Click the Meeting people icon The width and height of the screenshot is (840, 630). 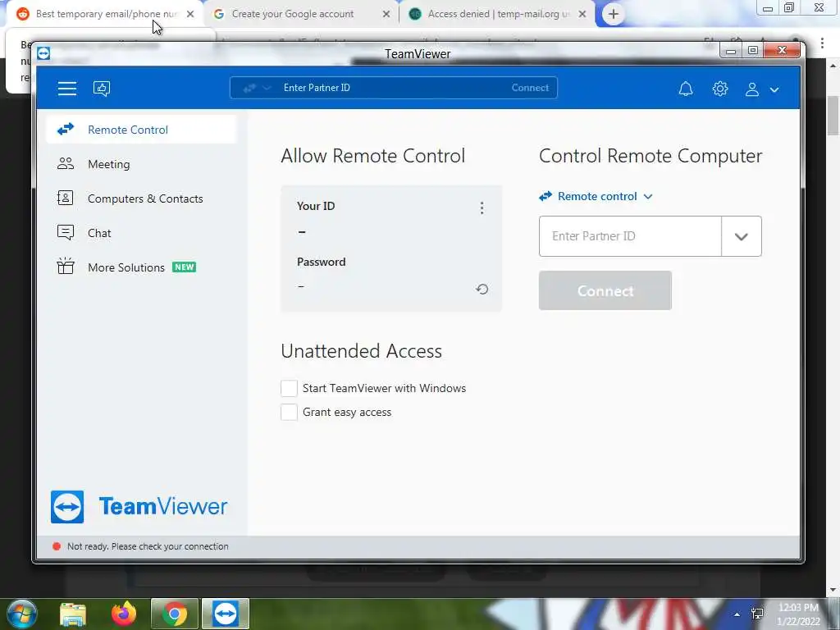coord(66,163)
